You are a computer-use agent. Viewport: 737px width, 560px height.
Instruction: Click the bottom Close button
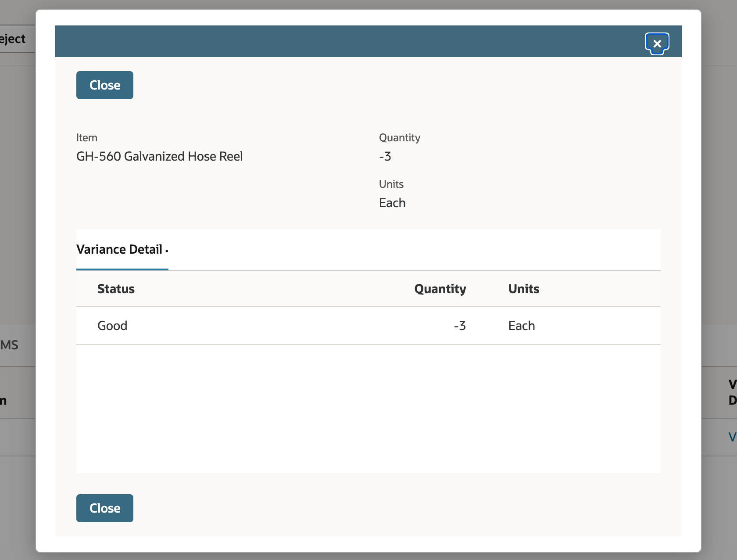pos(105,508)
